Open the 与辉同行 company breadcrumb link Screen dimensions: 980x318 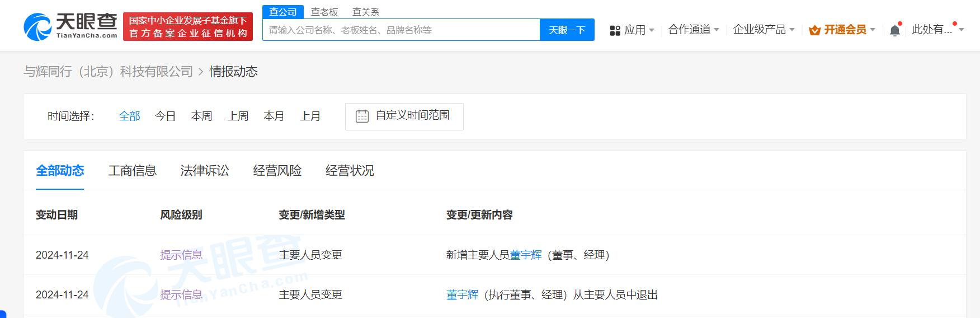tap(108, 72)
